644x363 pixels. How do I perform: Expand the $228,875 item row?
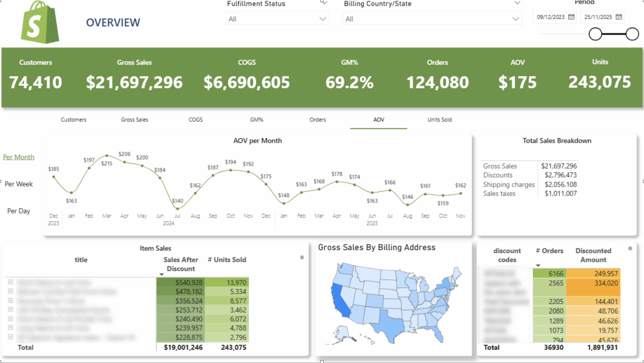(11, 337)
